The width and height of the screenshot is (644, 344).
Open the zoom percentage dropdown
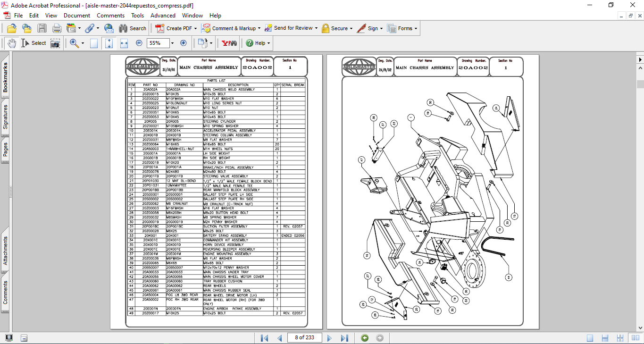pos(172,43)
